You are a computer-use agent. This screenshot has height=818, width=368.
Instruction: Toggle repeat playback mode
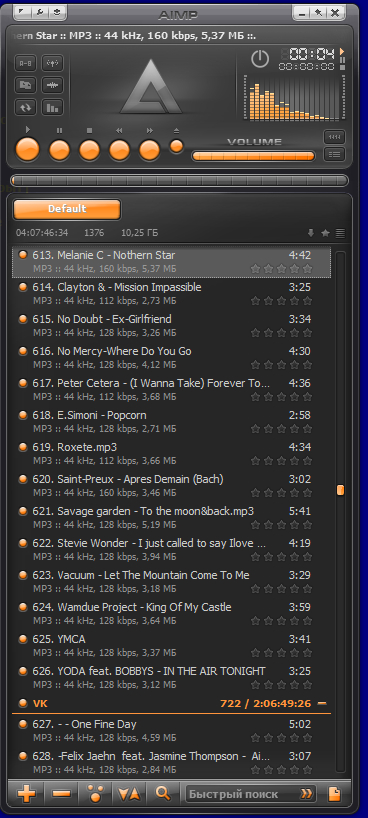25,107
